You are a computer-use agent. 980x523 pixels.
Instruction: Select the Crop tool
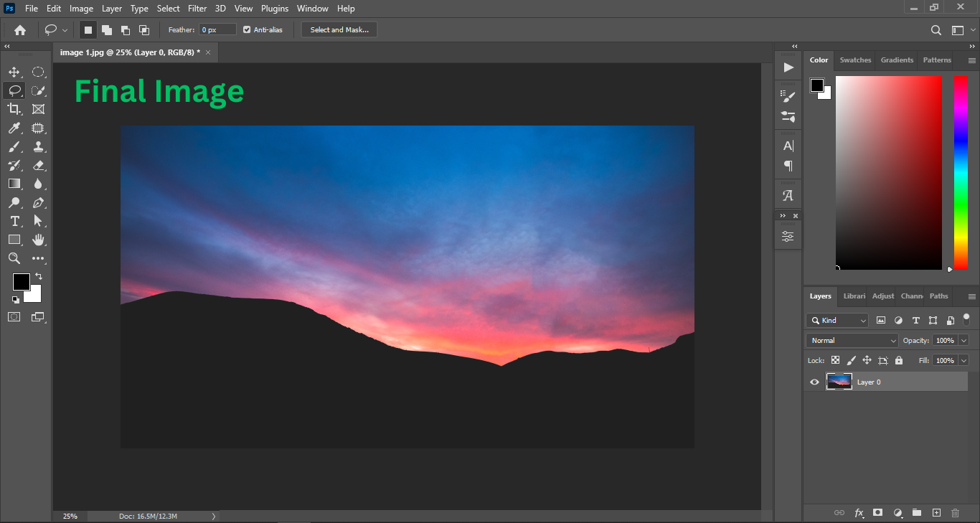point(14,109)
